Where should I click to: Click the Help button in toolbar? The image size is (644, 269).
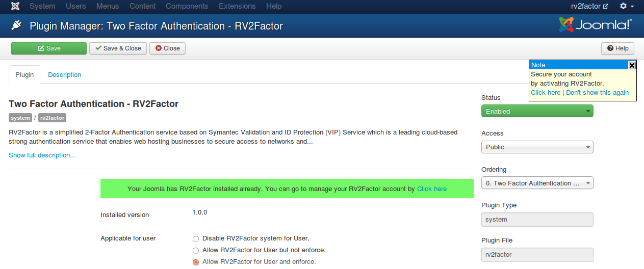coord(617,48)
